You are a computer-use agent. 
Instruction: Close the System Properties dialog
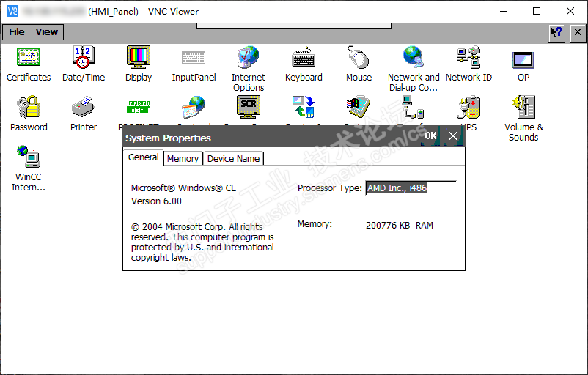click(x=453, y=135)
